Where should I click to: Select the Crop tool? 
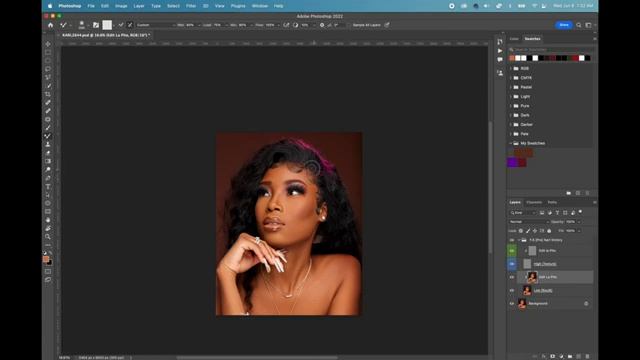pyautogui.click(x=48, y=94)
